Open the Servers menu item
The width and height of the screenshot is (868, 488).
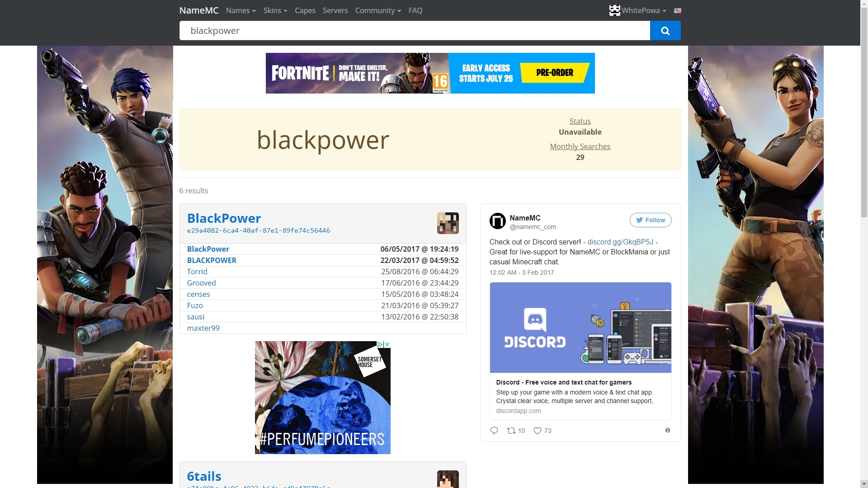(x=335, y=10)
